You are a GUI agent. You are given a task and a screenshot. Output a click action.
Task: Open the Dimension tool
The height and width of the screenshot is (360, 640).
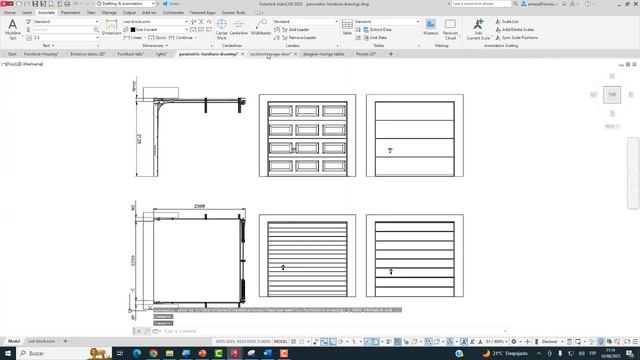click(x=111, y=27)
